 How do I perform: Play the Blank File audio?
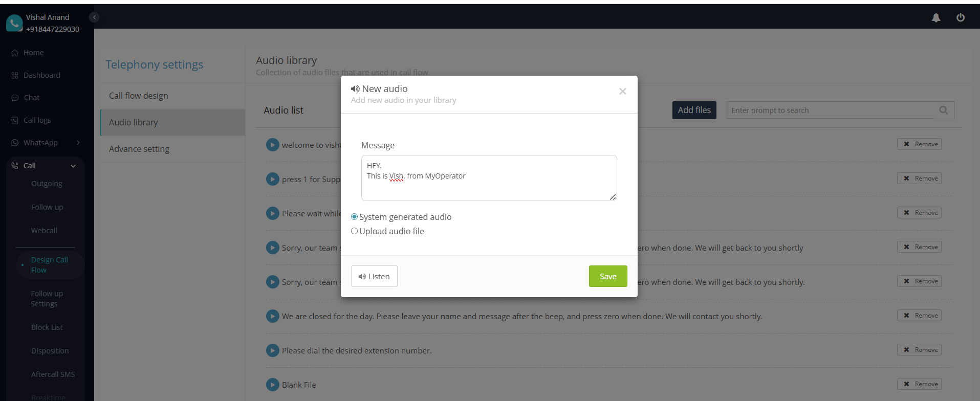pyautogui.click(x=273, y=385)
